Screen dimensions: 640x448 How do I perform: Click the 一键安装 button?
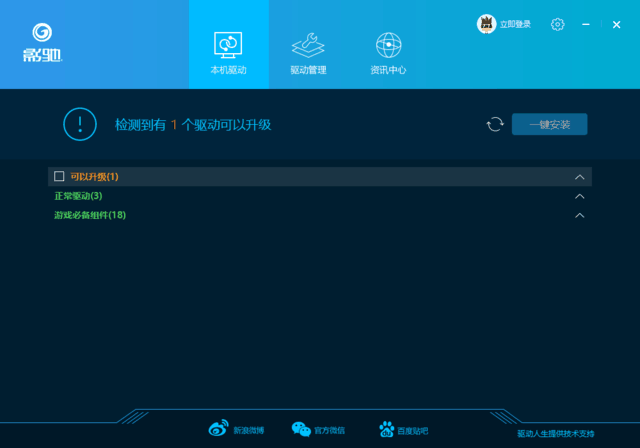[x=549, y=124]
